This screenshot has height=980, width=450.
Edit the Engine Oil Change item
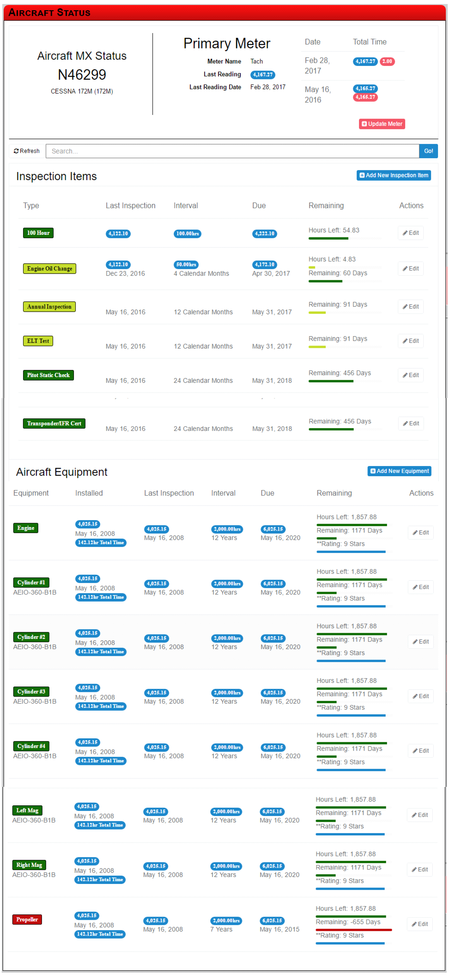click(411, 269)
